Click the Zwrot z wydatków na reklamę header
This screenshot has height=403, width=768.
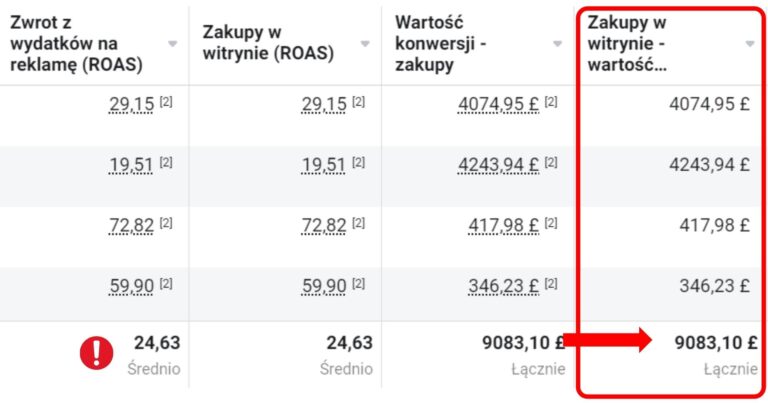(x=76, y=44)
